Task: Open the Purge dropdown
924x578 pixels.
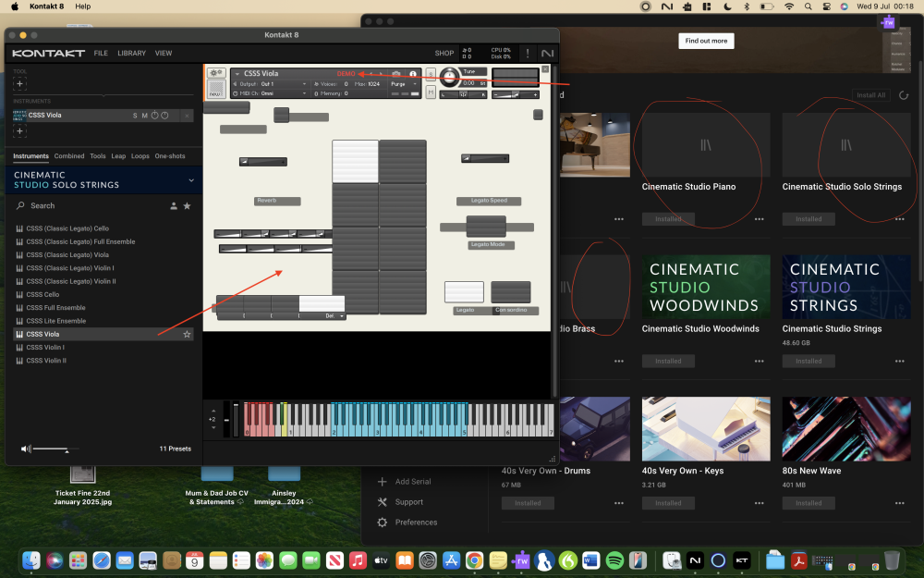Action: (404, 84)
